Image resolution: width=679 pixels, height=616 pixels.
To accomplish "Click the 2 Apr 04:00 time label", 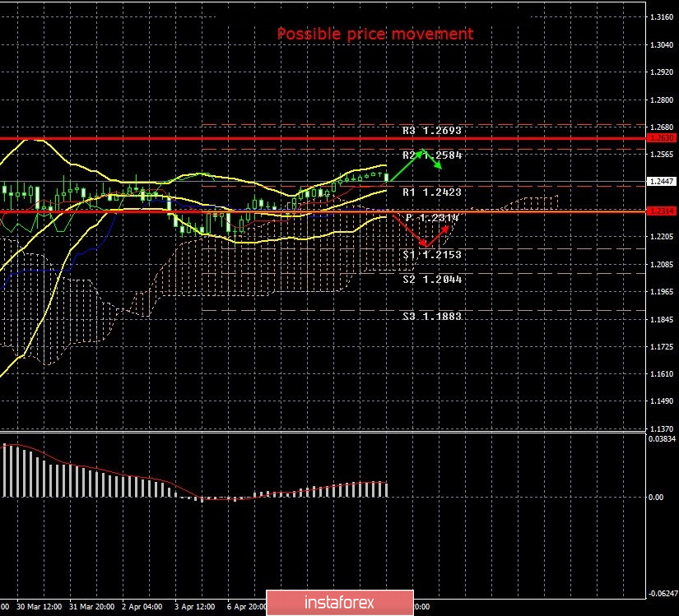I will (x=142, y=607).
